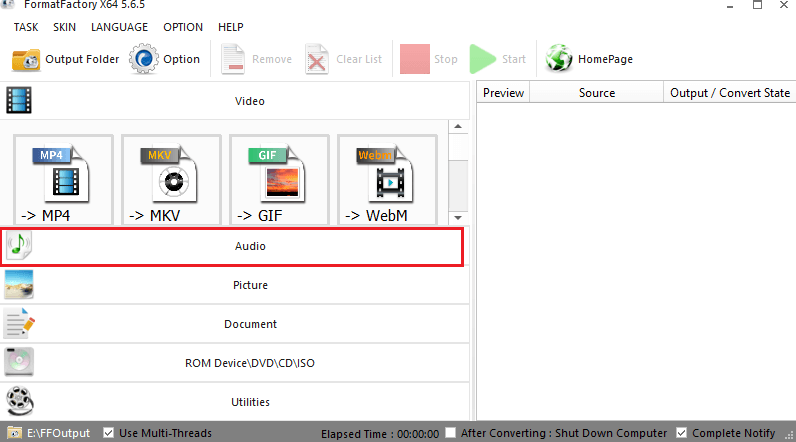Toggle the Use Multi-Threads checkbox
The image size is (796, 442).
click(x=108, y=433)
